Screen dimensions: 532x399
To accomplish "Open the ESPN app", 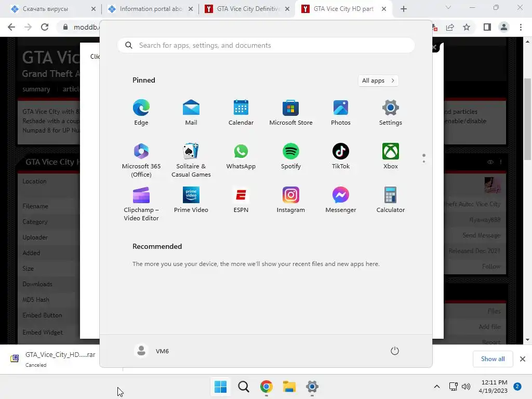I will tap(241, 200).
